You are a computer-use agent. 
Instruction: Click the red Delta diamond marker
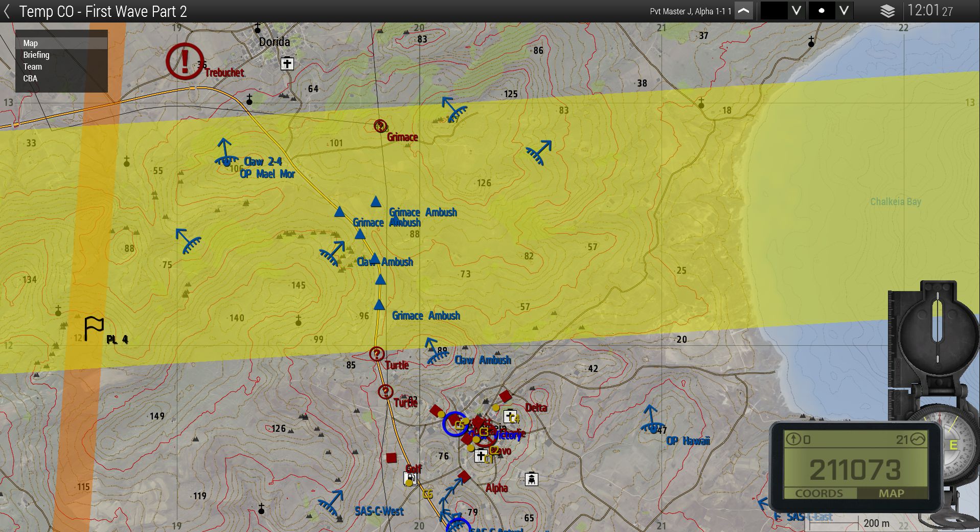coord(506,396)
